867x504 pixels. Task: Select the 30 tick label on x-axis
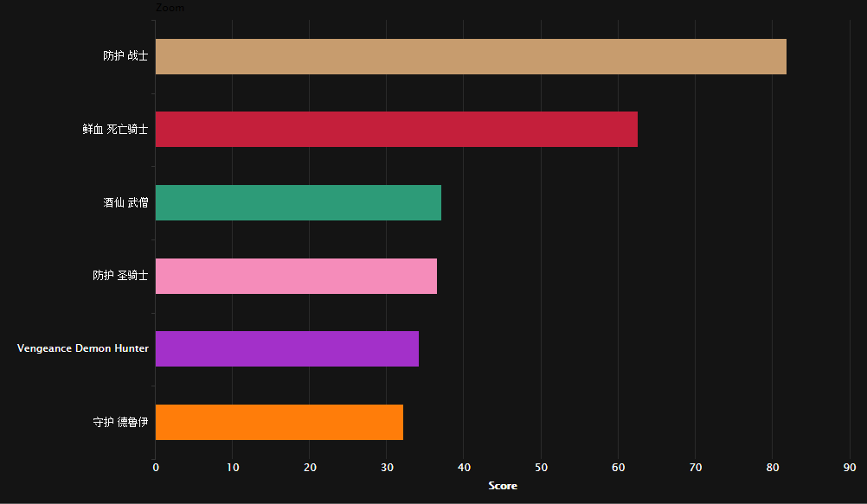387,468
